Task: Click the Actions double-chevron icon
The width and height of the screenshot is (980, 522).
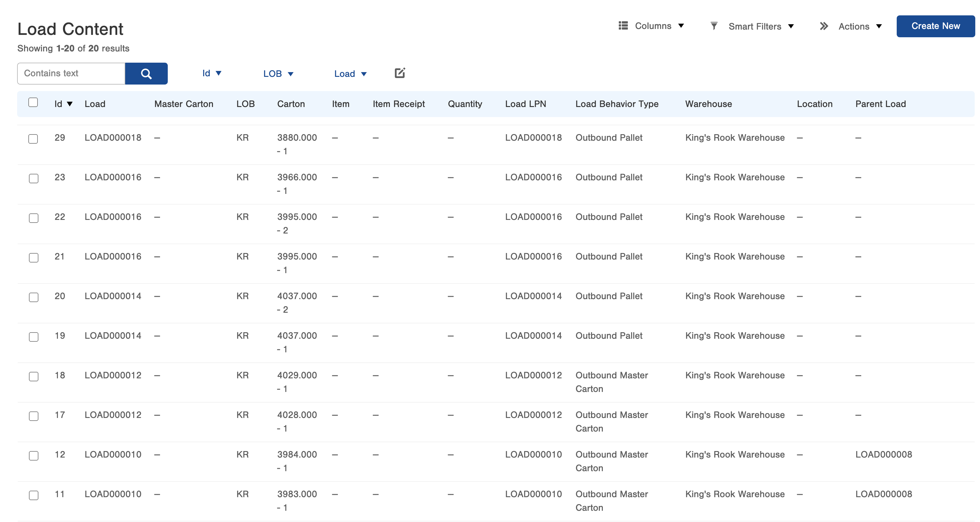Action: [x=824, y=26]
